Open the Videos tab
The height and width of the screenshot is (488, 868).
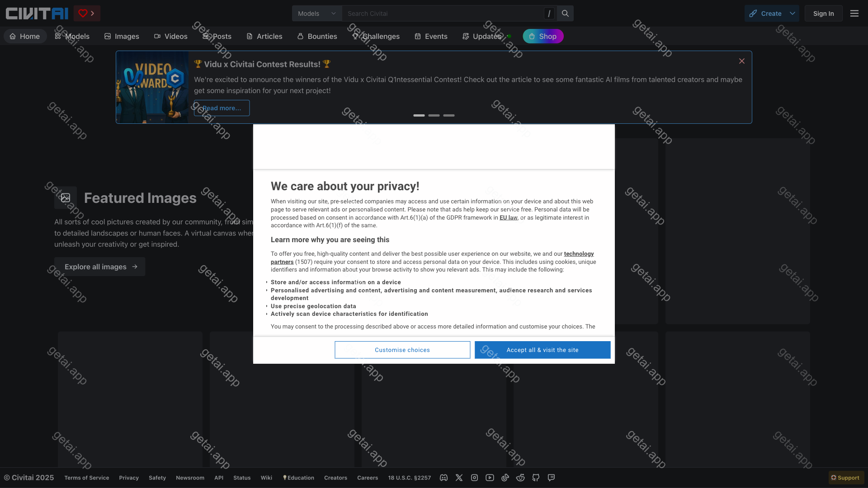point(171,36)
